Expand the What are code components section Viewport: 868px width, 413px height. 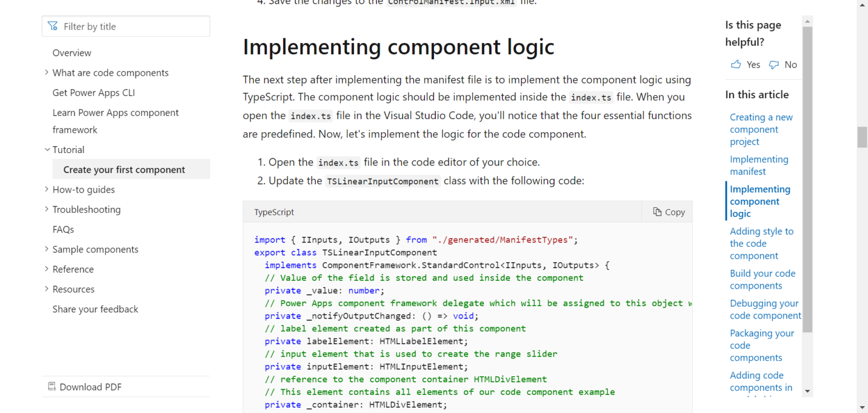pyautogui.click(x=46, y=72)
